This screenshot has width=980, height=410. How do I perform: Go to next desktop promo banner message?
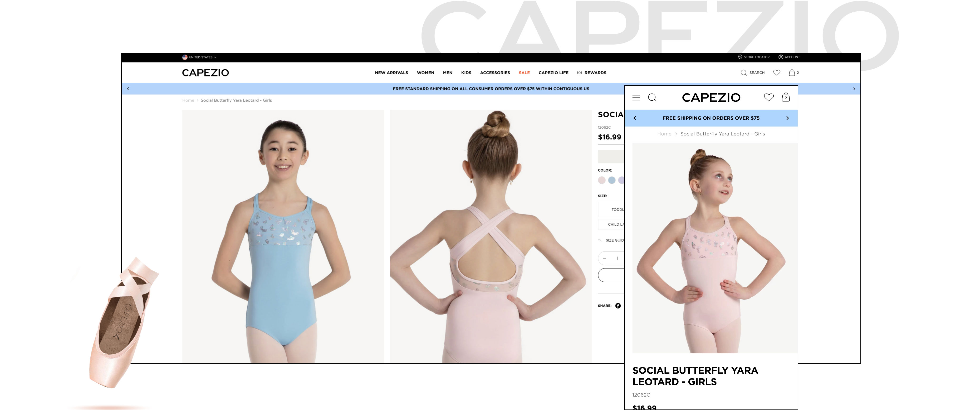(854, 89)
